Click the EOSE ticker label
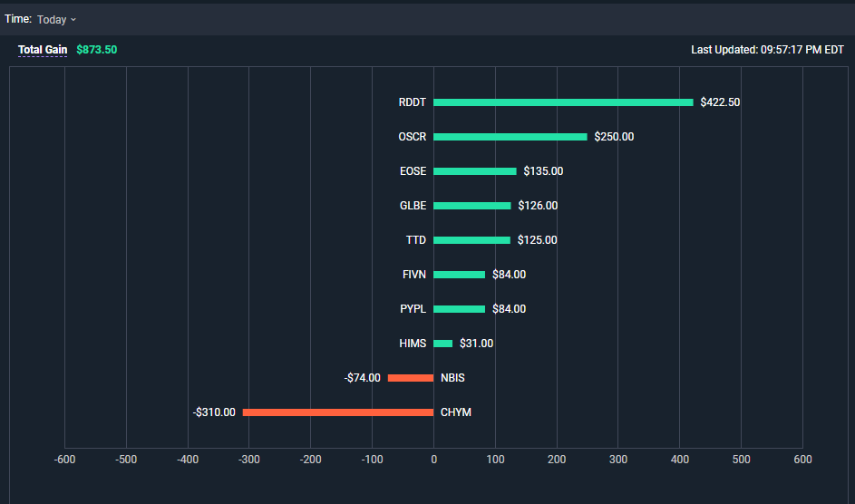 (413, 171)
